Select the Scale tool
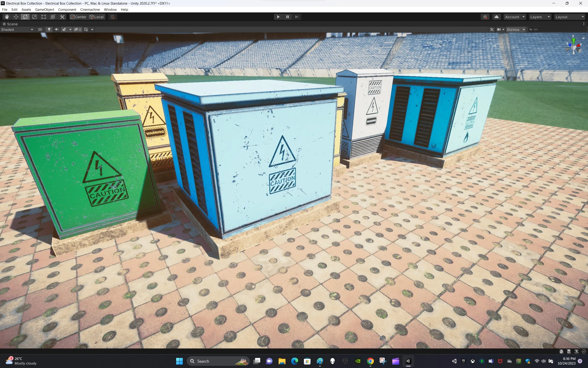The image size is (588, 368). pos(34,17)
